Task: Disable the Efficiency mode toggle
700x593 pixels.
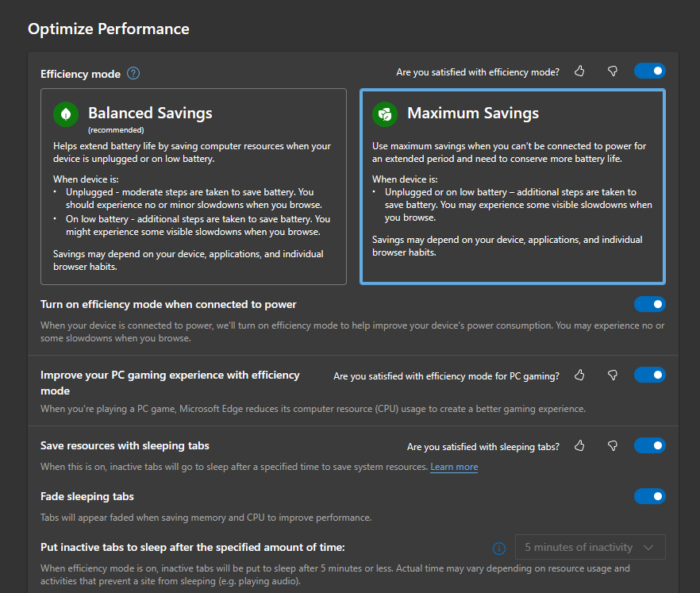Action: (649, 71)
